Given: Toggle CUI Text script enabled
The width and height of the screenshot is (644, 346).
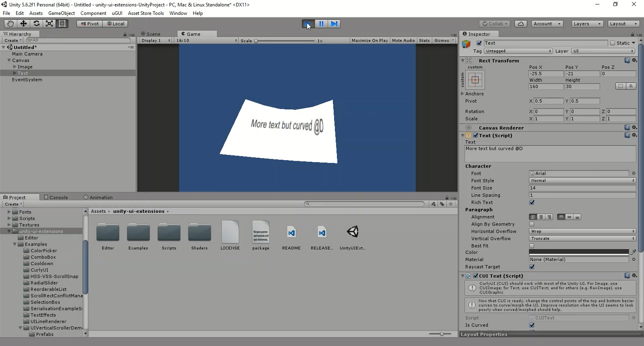Looking at the screenshot, I should 476,276.
